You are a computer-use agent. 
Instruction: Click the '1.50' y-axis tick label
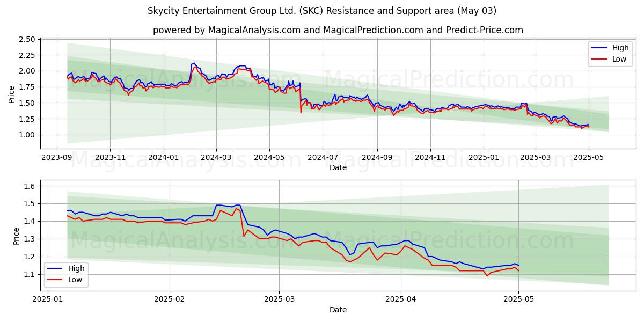(27, 103)
